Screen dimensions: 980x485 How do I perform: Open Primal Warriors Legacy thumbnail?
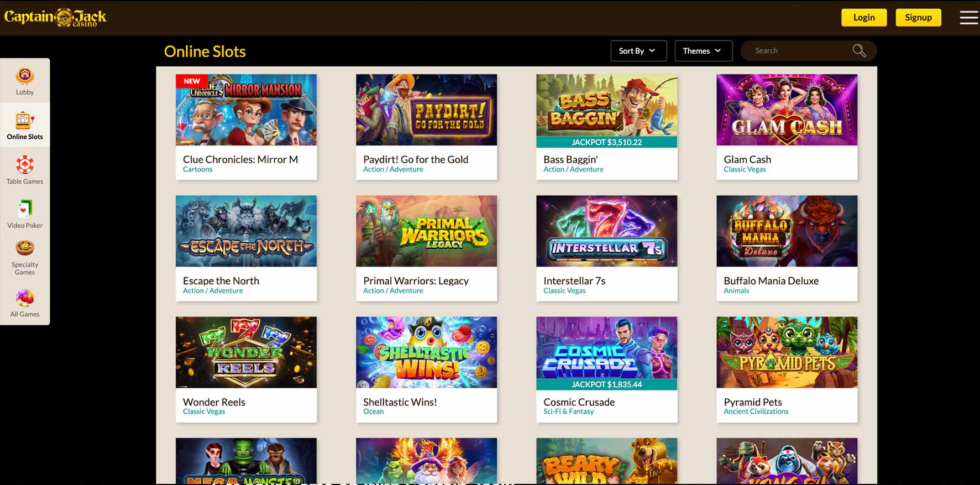click(426, 231)
